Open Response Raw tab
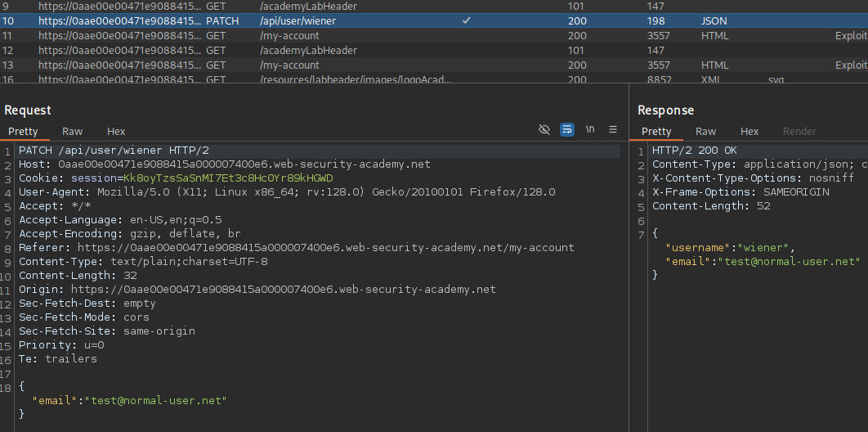 point(705,131)
